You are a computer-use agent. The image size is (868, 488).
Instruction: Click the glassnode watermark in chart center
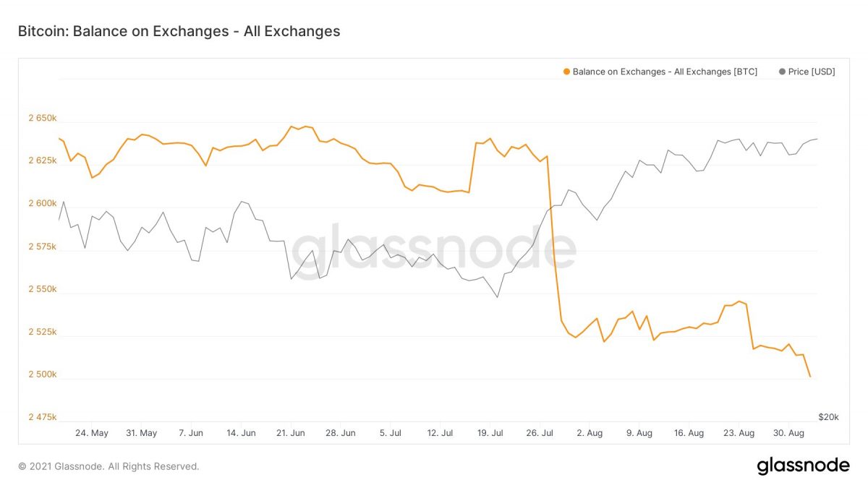[434, 249]
